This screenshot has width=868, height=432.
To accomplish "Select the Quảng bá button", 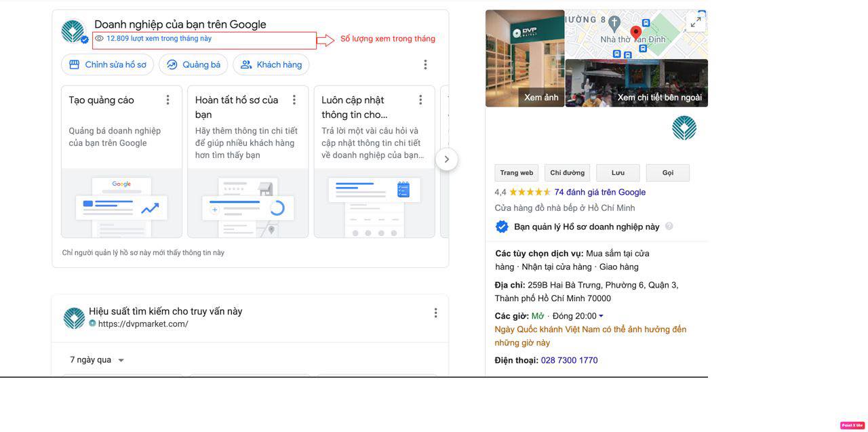I will 193,64.
